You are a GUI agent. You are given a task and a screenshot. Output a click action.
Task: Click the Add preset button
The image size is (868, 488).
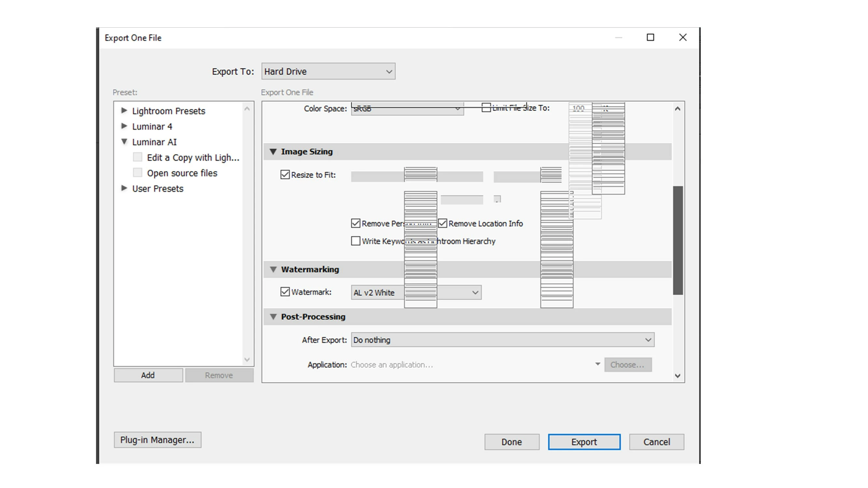point(148,375)
